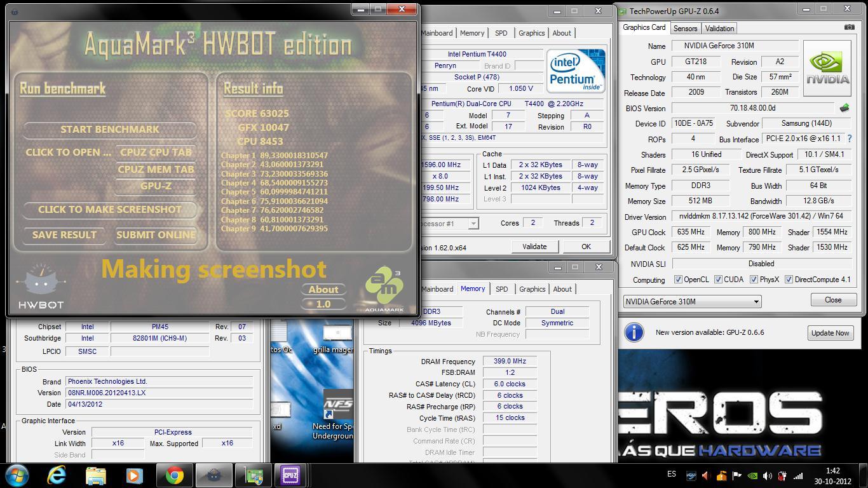Click the HWBOT robot logo in AquaMark
The image size is (868, 488).
coord(41,286)
